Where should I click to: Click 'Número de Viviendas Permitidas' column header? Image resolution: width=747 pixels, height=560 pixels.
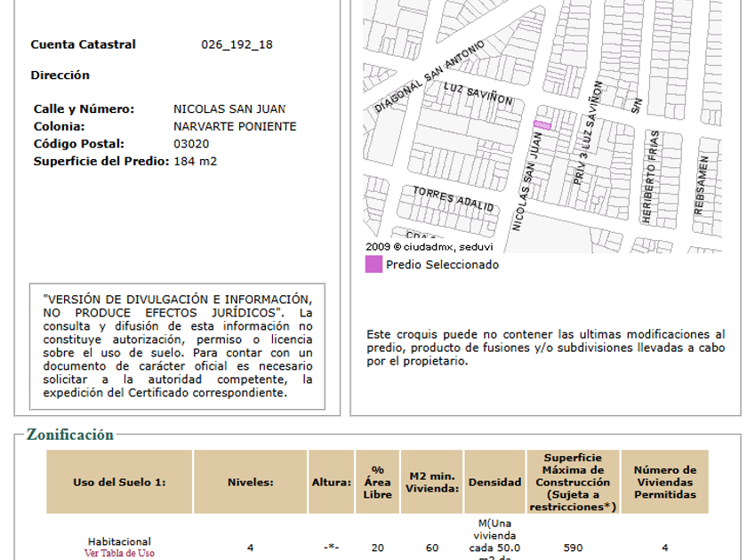click(x=665, y=482)
